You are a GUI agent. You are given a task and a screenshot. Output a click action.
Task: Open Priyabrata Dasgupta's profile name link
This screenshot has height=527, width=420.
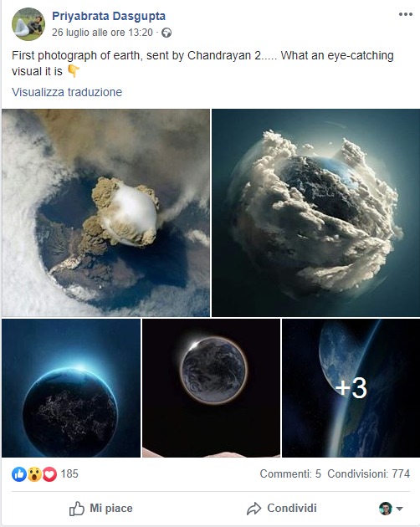tap(109, 16)
